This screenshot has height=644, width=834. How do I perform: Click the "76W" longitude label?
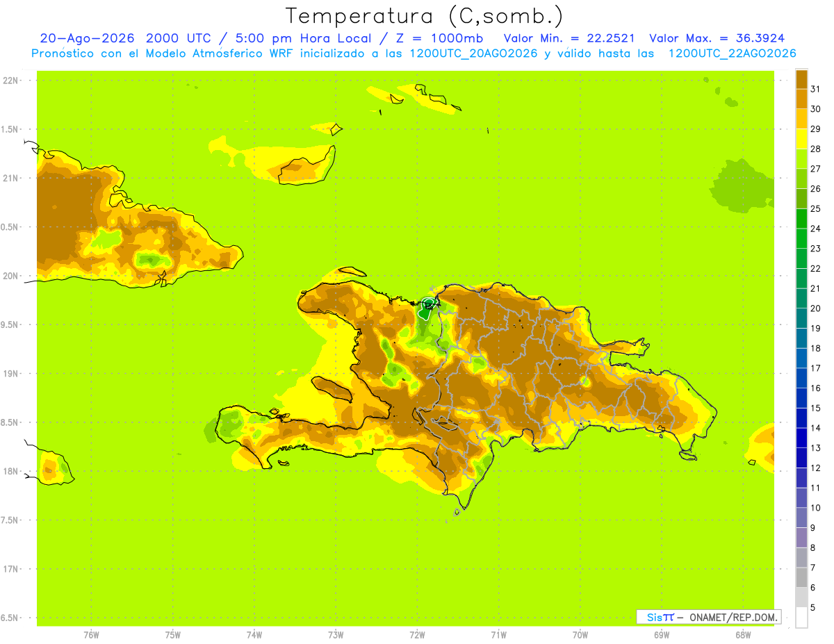(x=91, y=635)
